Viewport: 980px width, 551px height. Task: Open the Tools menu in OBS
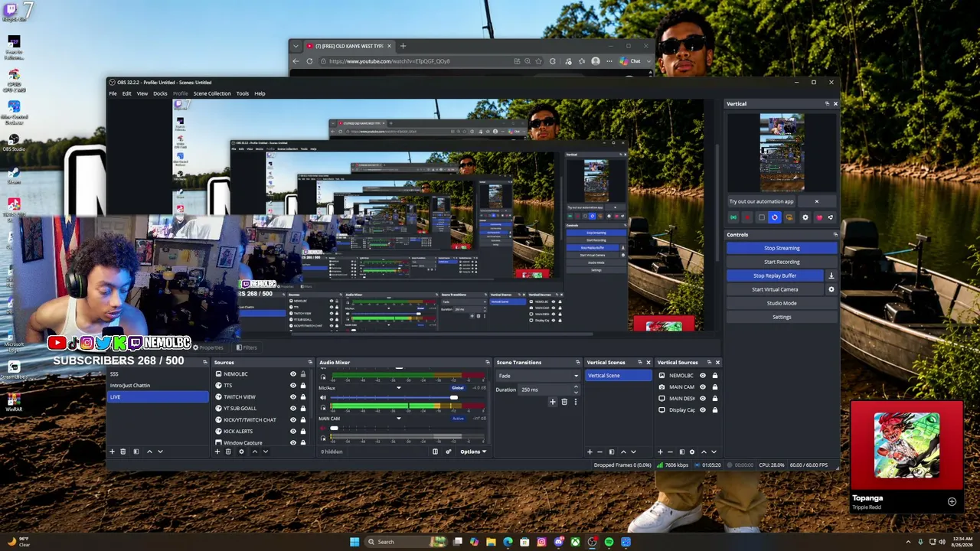click(x=243, y=93)
